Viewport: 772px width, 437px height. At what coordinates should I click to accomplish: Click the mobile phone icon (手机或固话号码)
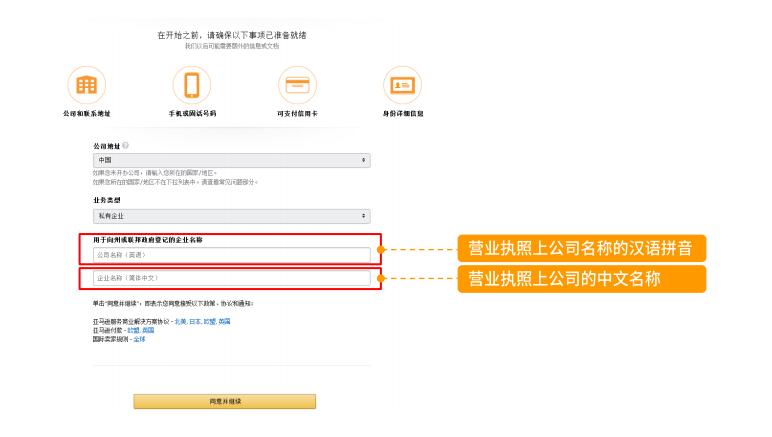click(x=192, y=85)
